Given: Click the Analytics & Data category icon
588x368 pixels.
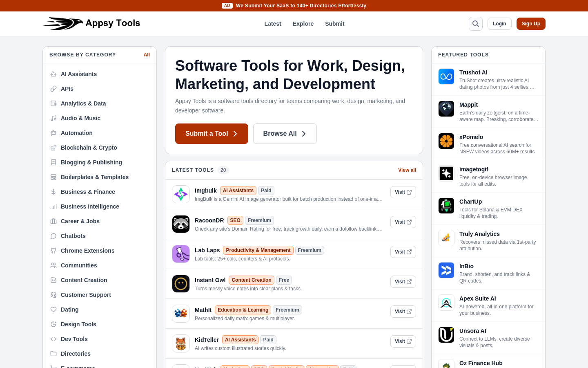Looking at the screenshot, I should click(53, 103).
